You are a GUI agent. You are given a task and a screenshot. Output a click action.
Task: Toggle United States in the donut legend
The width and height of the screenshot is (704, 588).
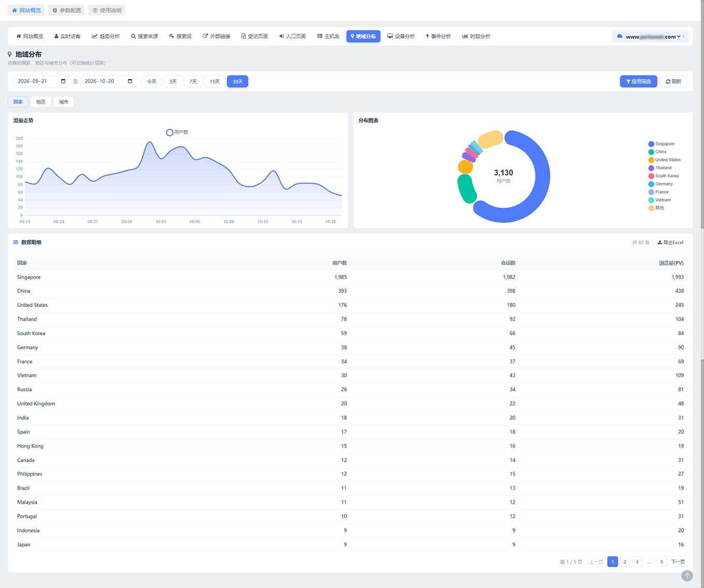(665, 160)
